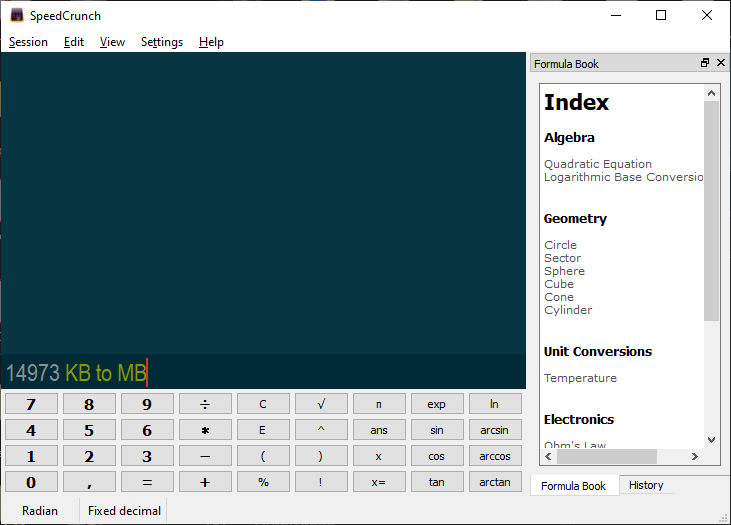Click the arccos function key
This screenshot has width=731, height=525.
495,456
